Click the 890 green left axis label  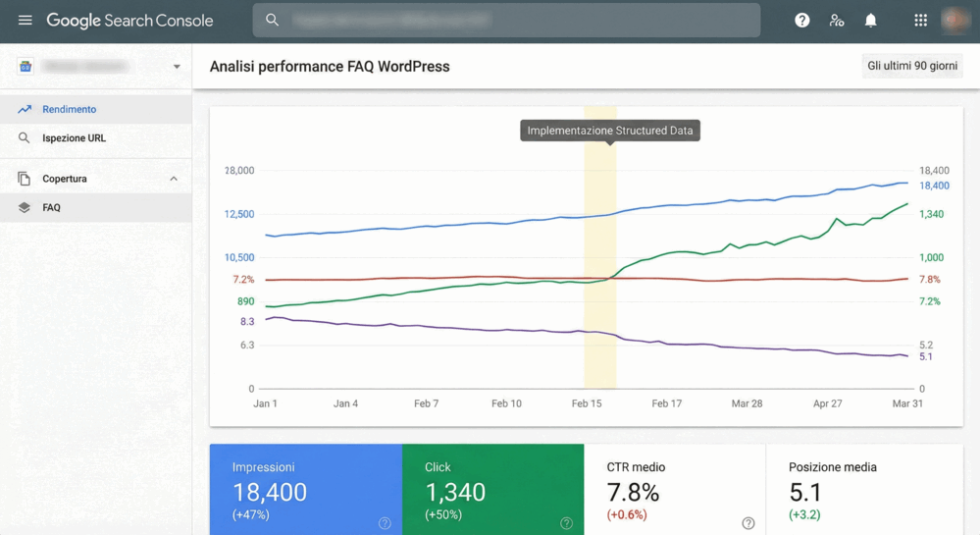click(245, 301)
